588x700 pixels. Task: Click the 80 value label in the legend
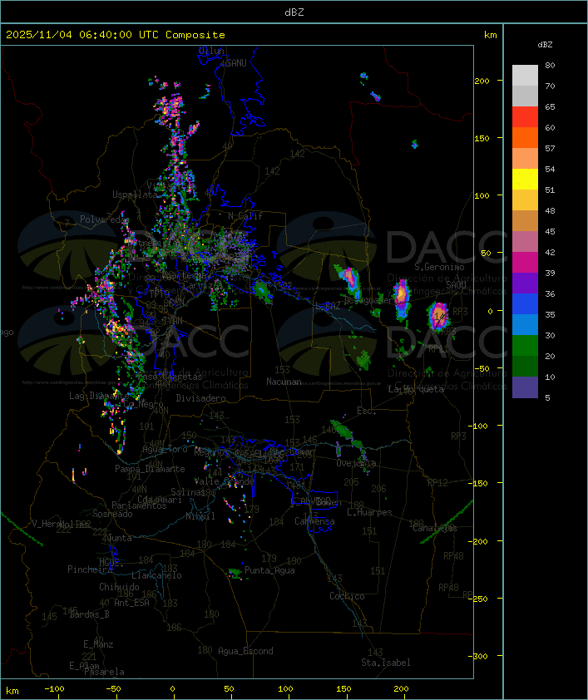tap(550, 65)
